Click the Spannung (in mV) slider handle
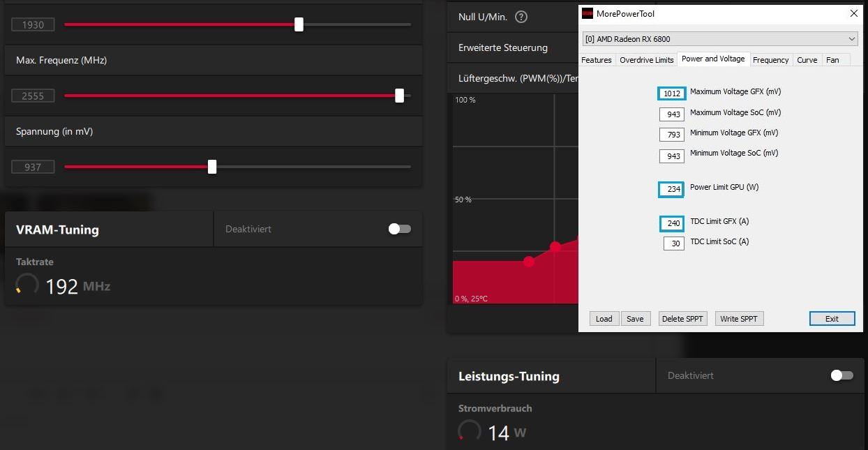Screen dimensions: 868x450 tap(212, 167)
